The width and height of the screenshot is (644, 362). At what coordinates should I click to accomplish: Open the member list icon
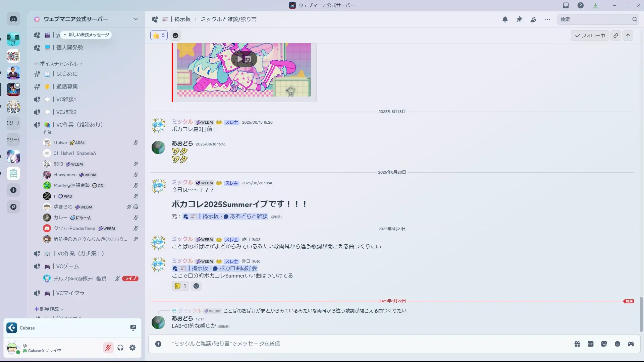pyautogui.click(x=533, y=19)
